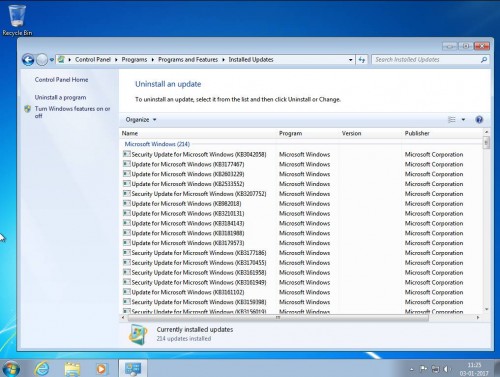Click the Start orb button

[11, 369]
